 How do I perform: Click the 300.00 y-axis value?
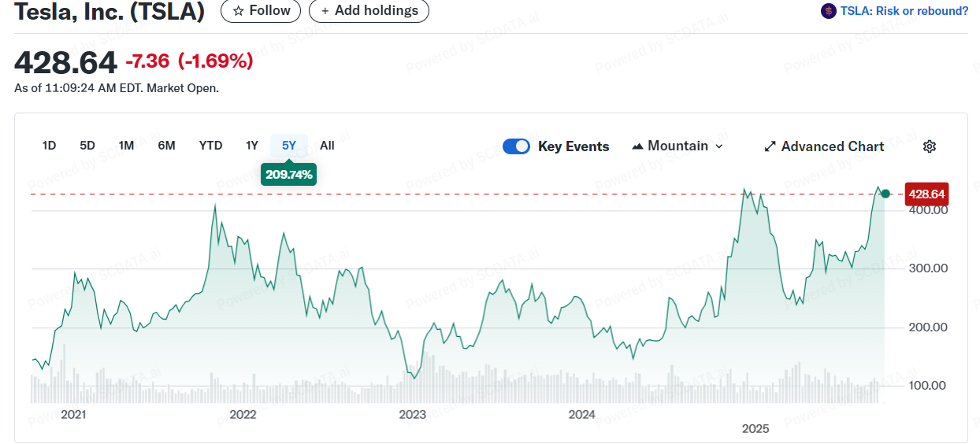tap(926, 268)
